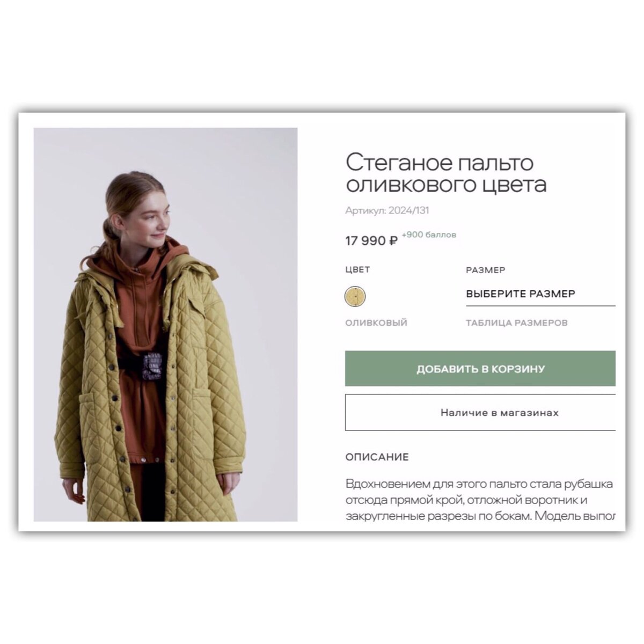Click the 17 990 ₽ price

(371, 240)
